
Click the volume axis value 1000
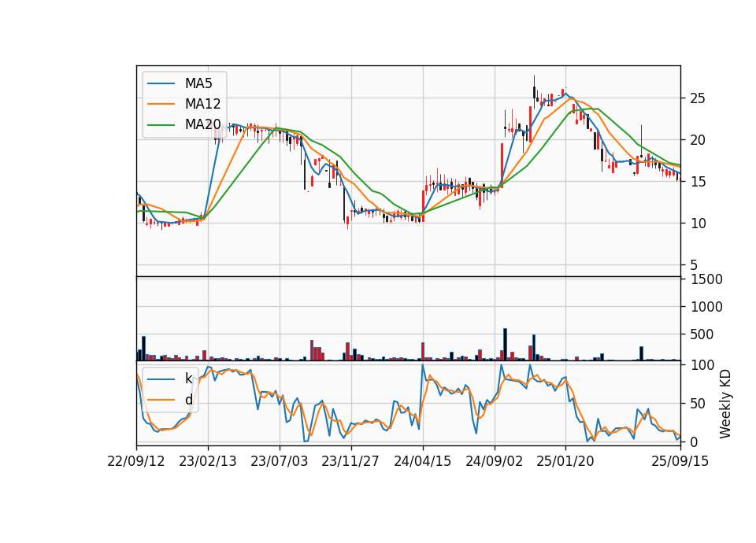pos(706,307)
